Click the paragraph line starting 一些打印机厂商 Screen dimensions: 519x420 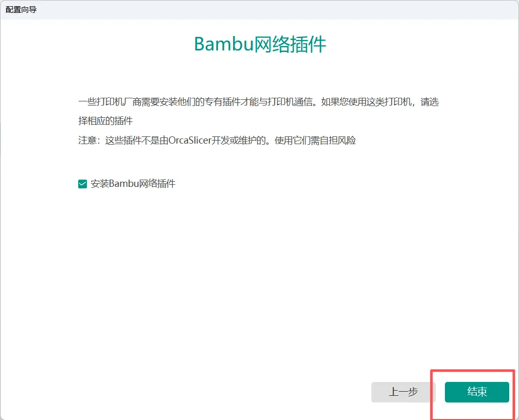259,102
